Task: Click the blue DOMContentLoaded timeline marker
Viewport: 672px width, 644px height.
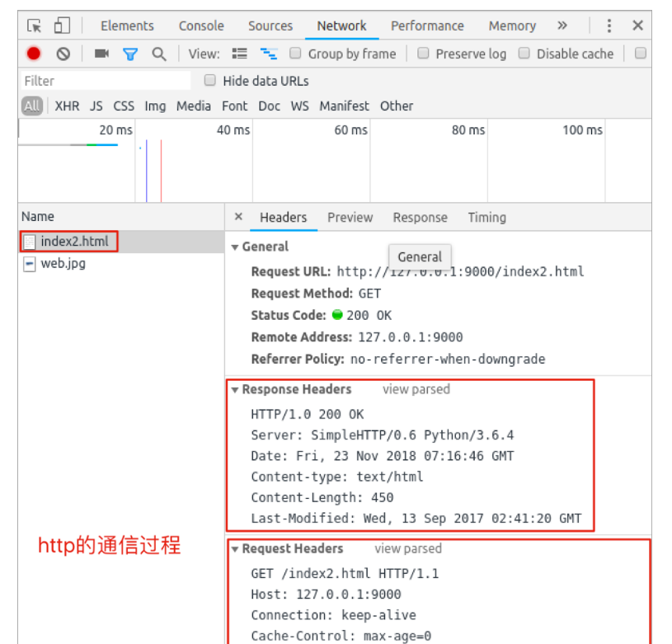Action: tap(147, 171)
